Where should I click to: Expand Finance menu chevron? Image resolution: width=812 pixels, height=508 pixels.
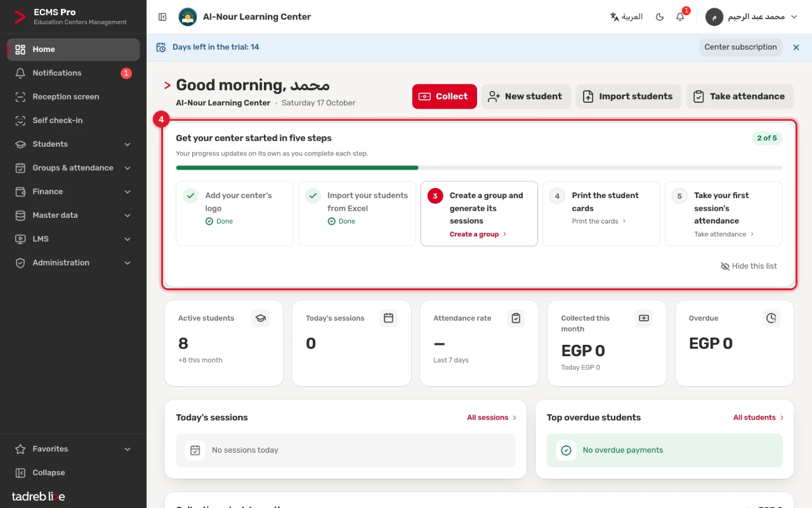(x=128, y=192)
